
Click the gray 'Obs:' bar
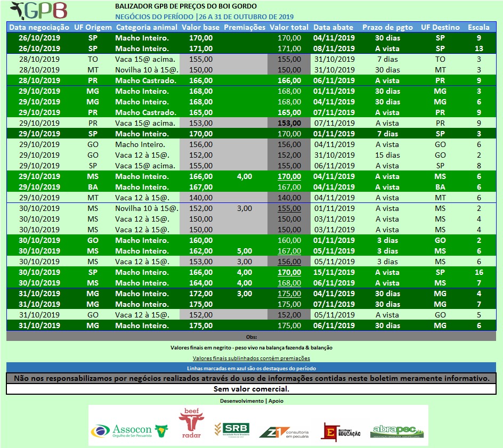point(251,337)
